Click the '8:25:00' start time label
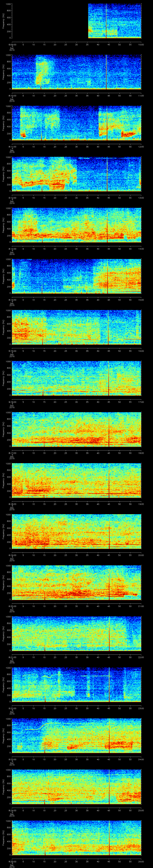153x868 pixels. [x=12, y=861]
